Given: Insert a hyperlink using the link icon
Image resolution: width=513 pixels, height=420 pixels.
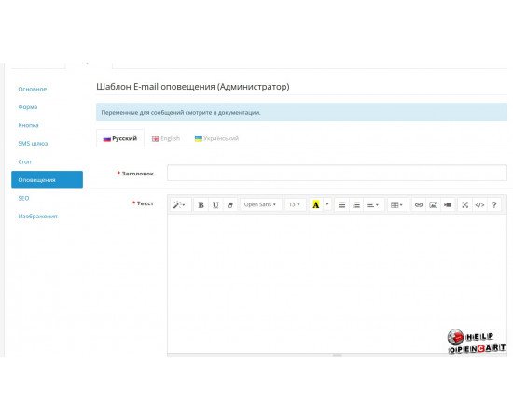Looking at the screenshot, I should click(419, 205).
